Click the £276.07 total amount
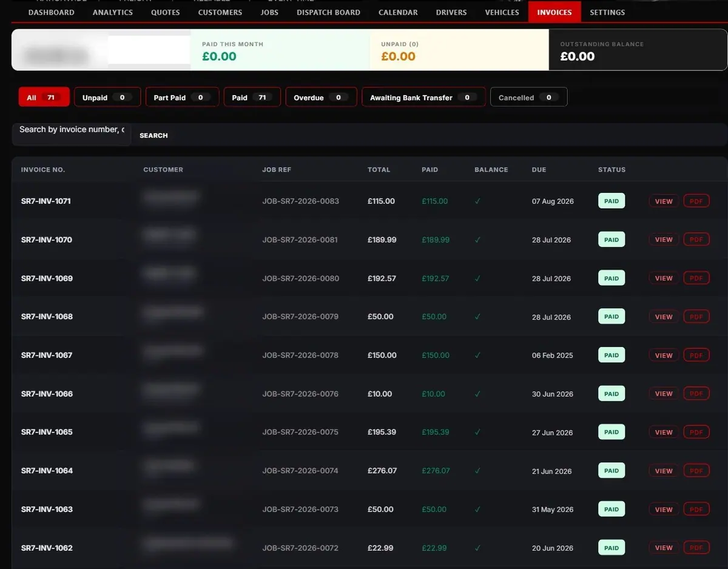The height and width of the screenshot is (569, 728). click(382, 471)
